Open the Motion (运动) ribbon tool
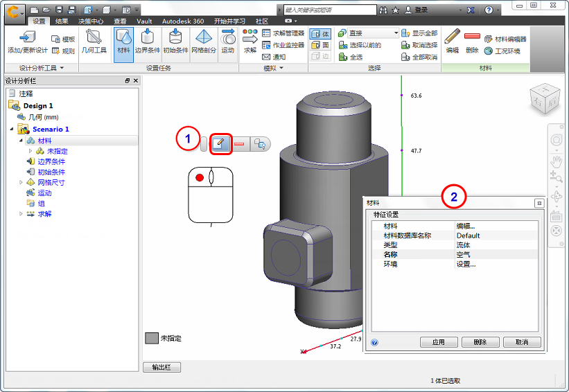This screenshot has height=392, width=569. [x=228, y=42]
